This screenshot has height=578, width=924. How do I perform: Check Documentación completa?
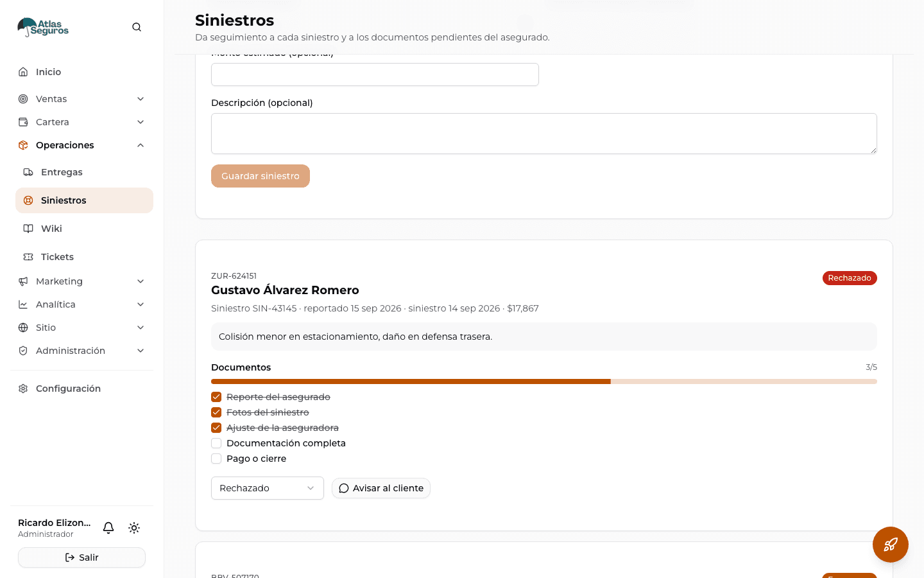tap(216, 443)
